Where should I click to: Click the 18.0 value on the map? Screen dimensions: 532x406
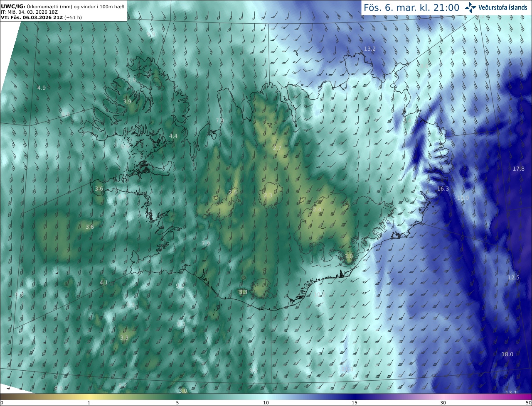[x=507, y=355]
